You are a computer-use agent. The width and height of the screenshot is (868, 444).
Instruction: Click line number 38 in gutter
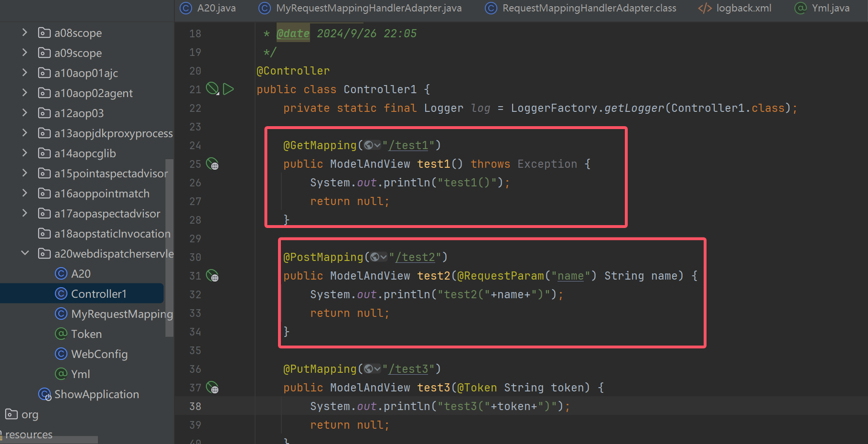(195, 406)
